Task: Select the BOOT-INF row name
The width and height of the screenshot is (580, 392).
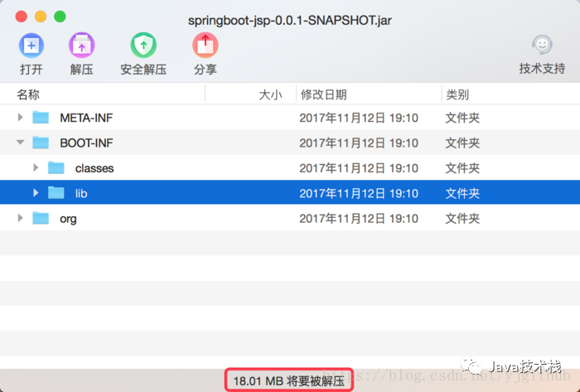Action: coord(86,143)
